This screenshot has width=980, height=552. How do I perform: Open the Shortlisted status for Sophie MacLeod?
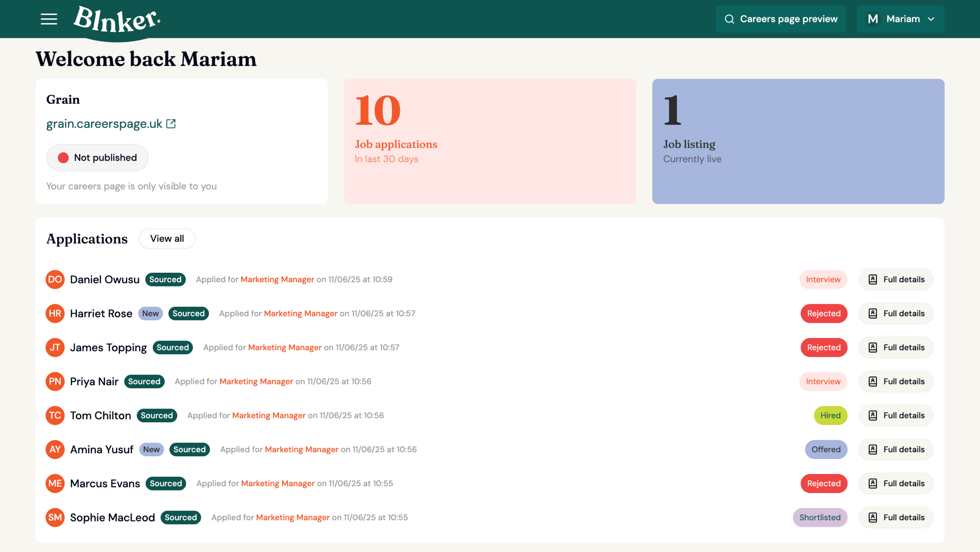point(820,517)
